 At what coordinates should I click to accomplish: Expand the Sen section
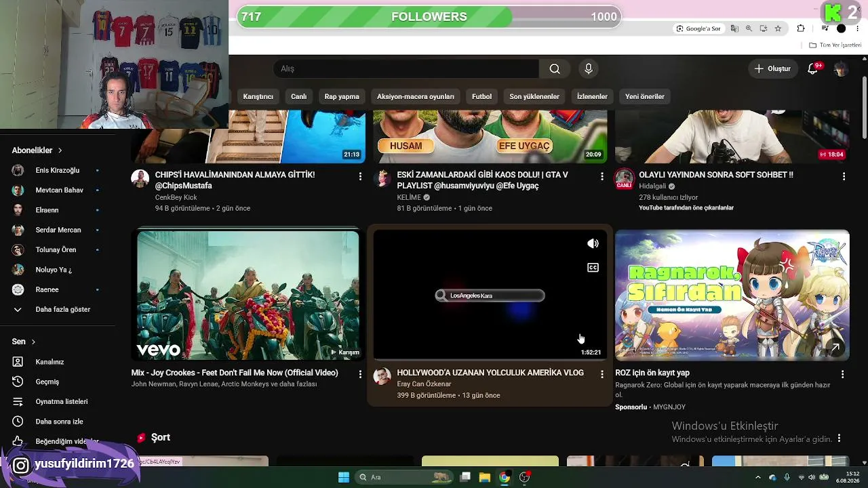[x=24, y=342]
